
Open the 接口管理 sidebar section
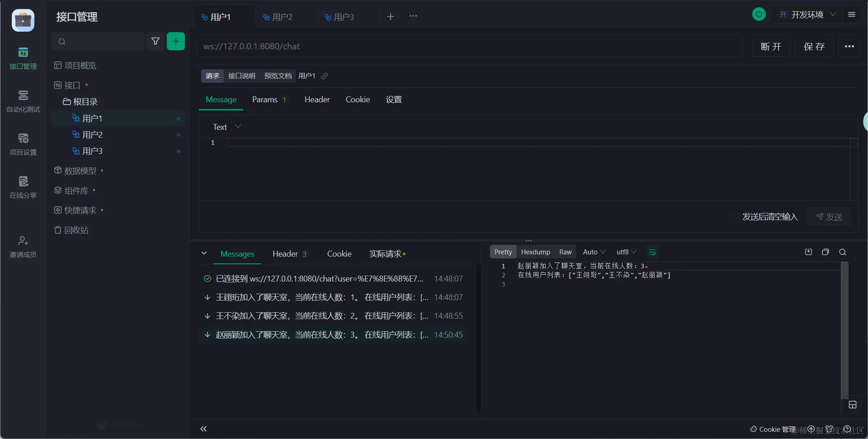coord(23,59)
